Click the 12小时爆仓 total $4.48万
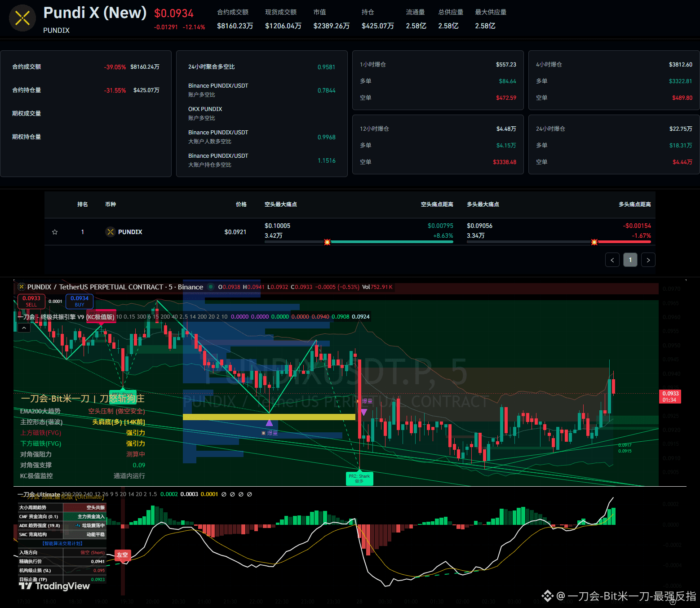 (506, 129)
